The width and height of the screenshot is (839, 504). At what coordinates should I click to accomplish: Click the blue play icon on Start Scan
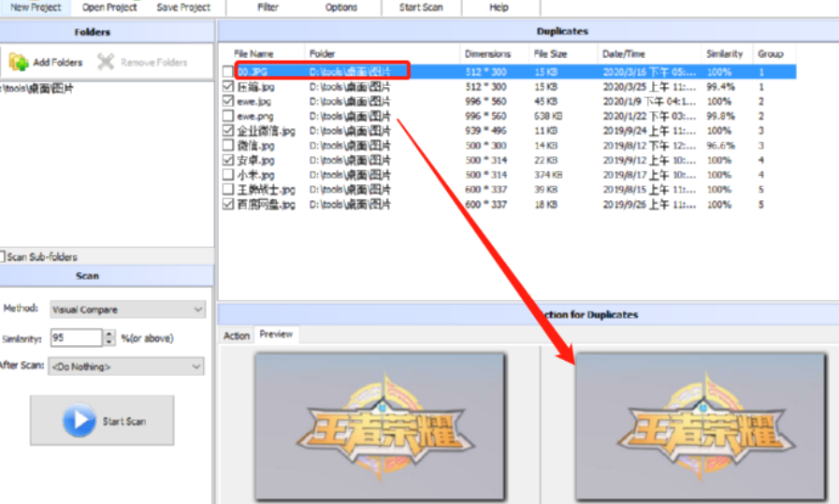(80, 421)
